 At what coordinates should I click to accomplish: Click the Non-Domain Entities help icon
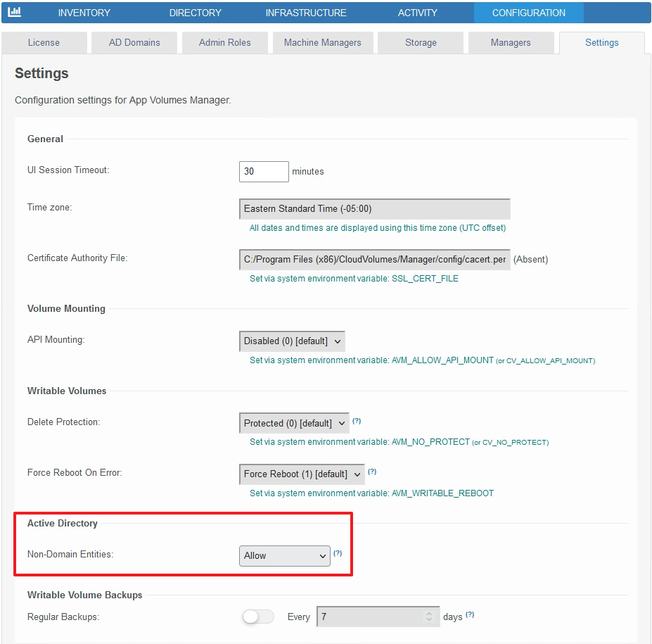338,553
